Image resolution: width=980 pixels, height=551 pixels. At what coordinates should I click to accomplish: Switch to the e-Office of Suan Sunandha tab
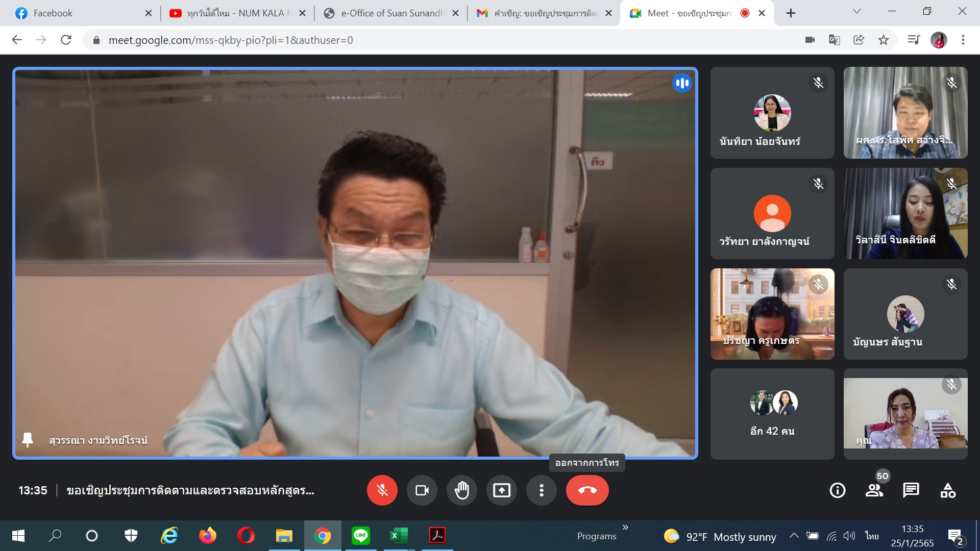pyautogui.click(x=390, y=13)
